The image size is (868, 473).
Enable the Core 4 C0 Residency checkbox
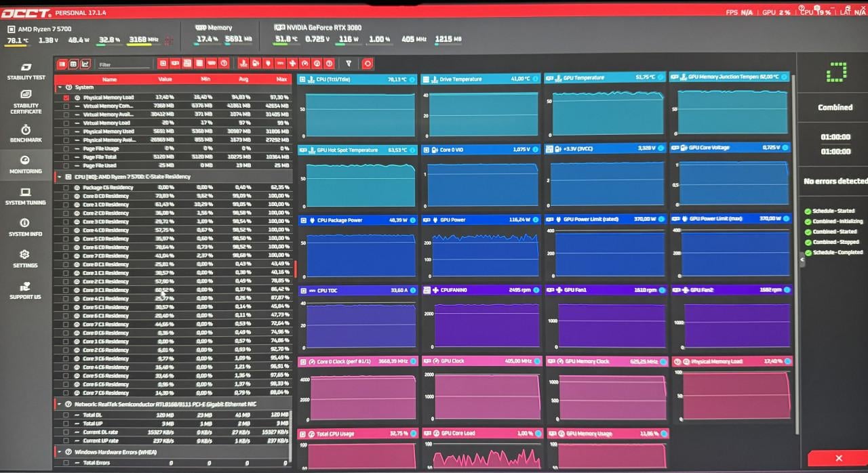point(66,230)
